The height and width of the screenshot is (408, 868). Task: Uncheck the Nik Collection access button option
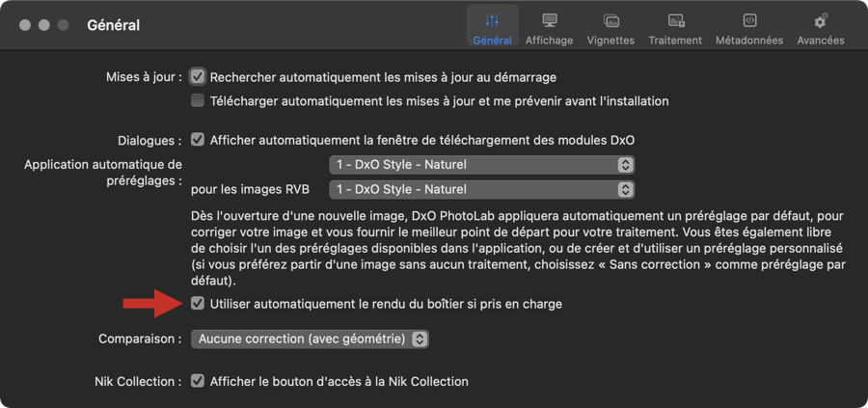coord(198,381)
